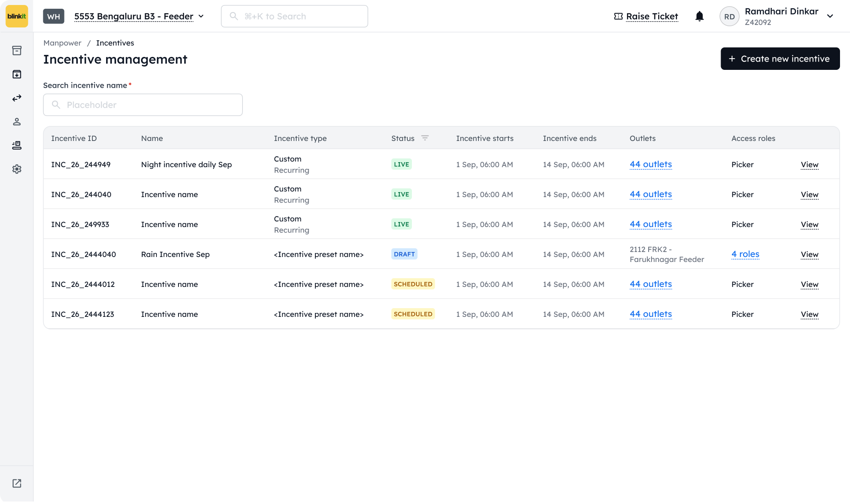Click the WH warehouse badge
The image size is (850, 504).
[x=54, y=16]
